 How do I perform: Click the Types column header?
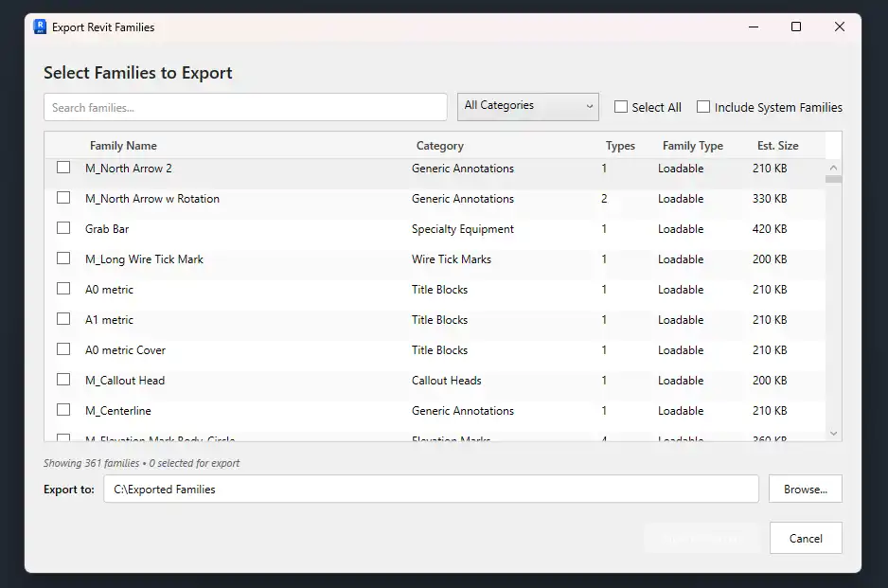pos(620,146)
